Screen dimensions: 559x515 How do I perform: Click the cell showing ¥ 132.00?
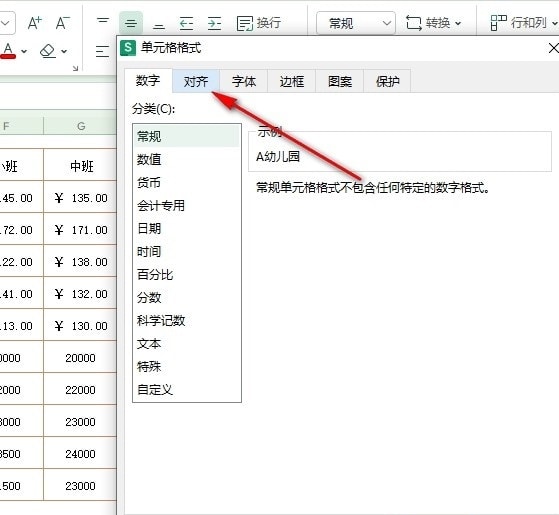click(81, 294)
